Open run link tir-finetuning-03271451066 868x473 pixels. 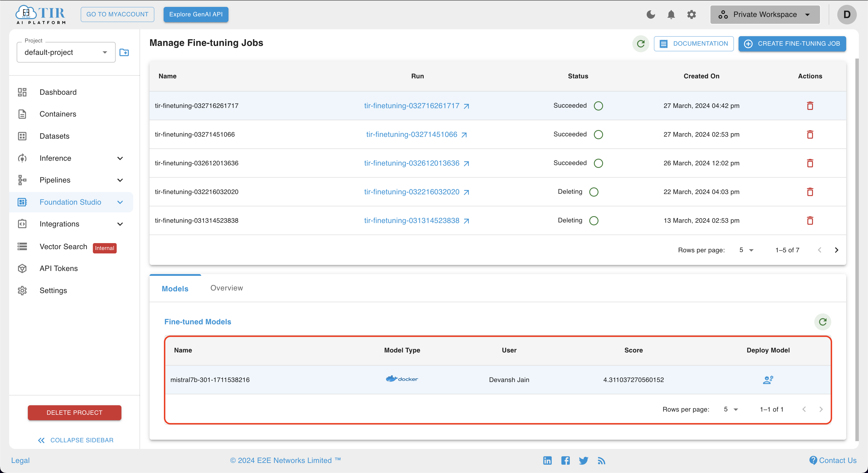pos(417,134)
